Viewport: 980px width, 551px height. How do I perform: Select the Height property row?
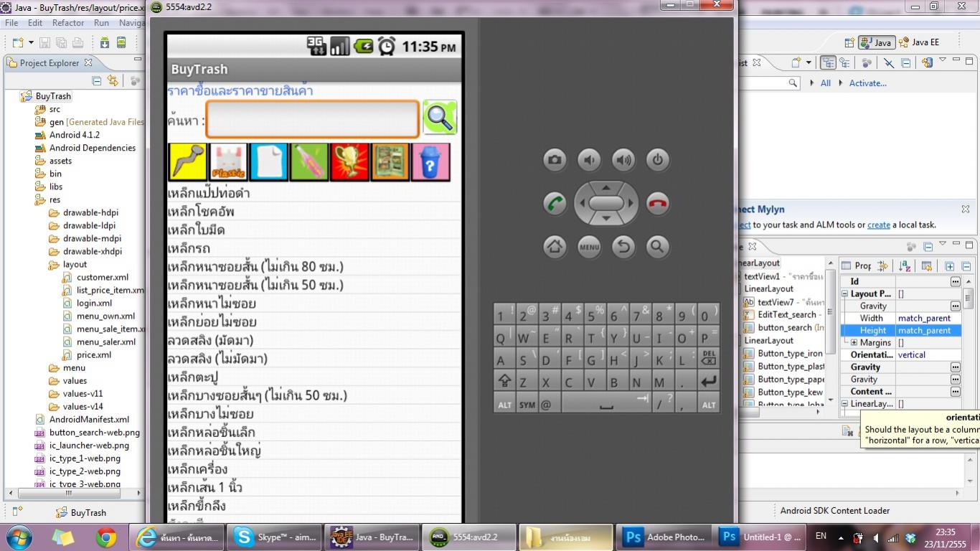click(x=901, y=331)
